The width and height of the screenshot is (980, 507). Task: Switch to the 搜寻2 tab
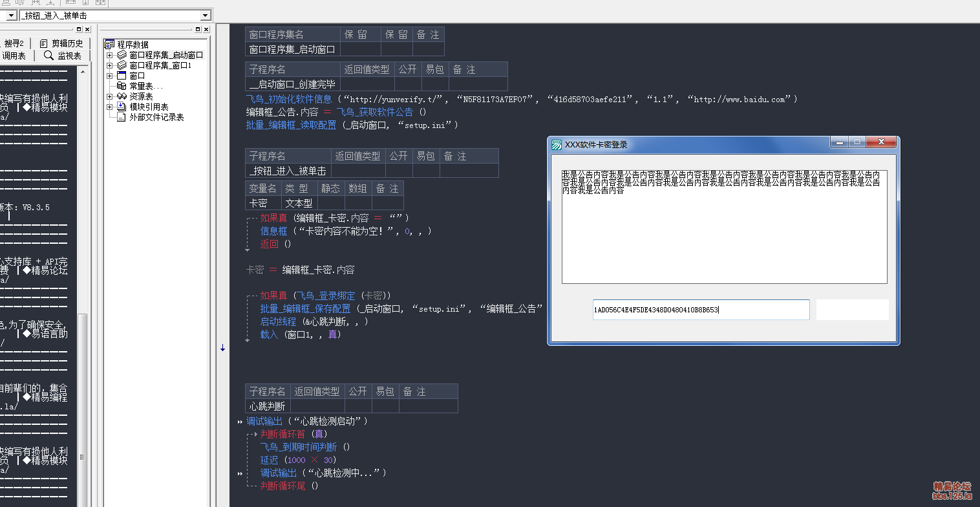14,43
